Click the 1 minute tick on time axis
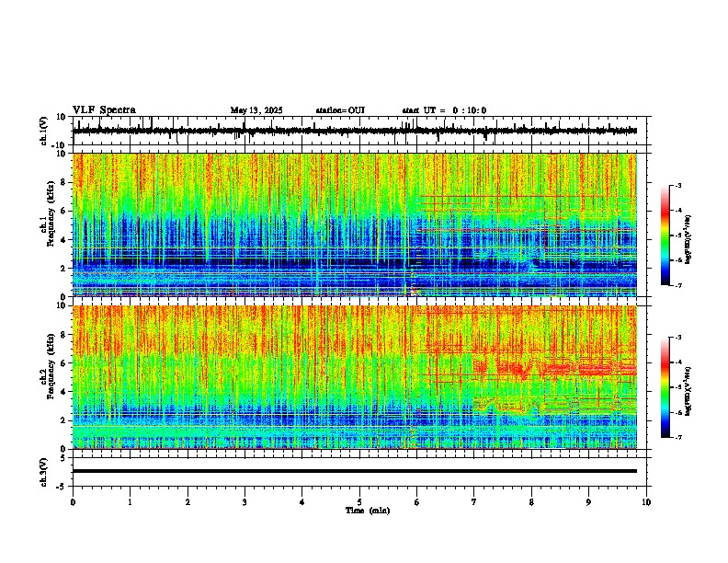This screenshot has width=728, height=563. pos(130,502)
